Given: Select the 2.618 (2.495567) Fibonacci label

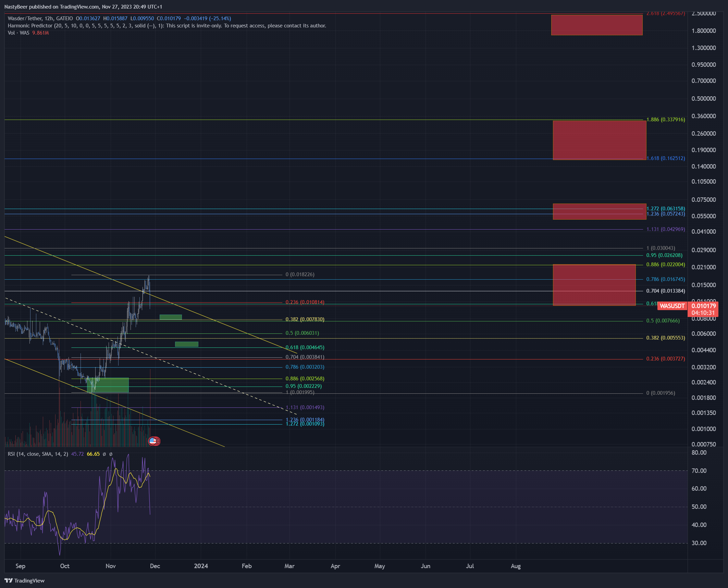Looking at the screenshot, I should (666, 13).
